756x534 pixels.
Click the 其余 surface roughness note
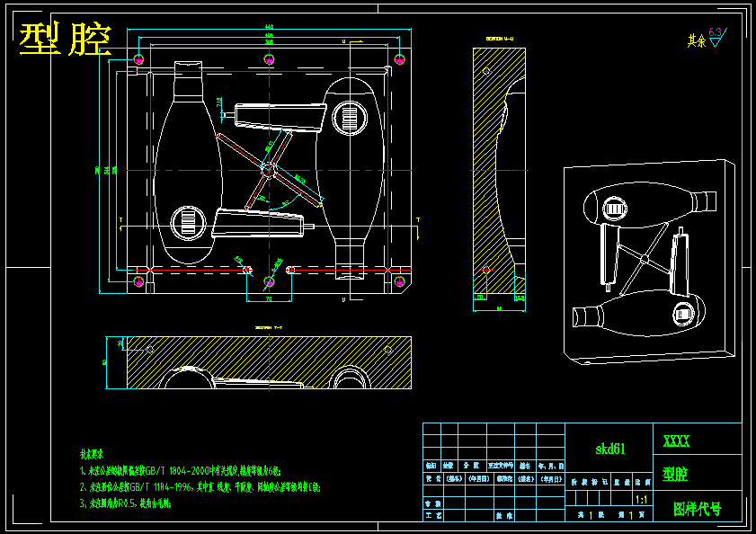(696, 41)
